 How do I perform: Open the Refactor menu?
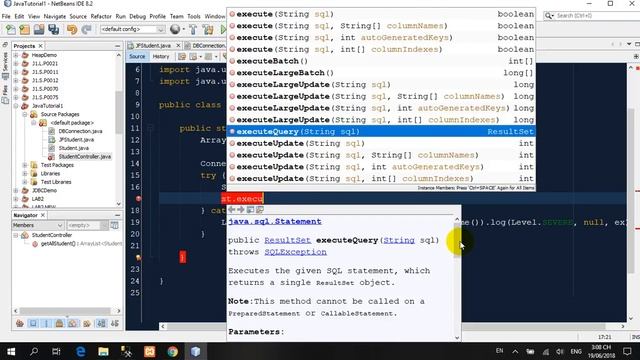[x=101, y=16]
